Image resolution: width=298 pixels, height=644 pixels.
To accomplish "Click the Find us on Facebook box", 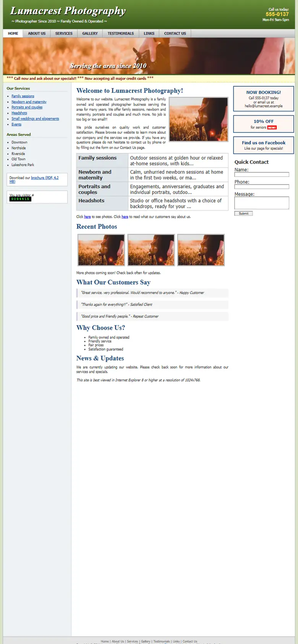I will pyautogui.click(x=264, y=145).
